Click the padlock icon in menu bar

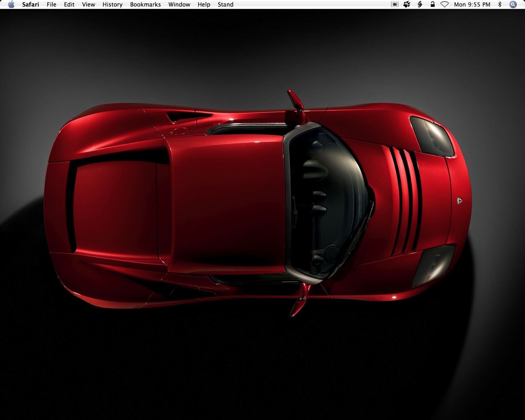pyautogui.click(x=432, y=5)
